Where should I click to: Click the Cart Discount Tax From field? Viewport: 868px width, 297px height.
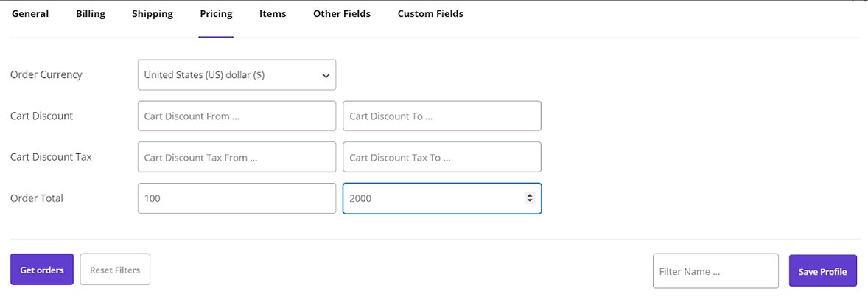[237, 158]
